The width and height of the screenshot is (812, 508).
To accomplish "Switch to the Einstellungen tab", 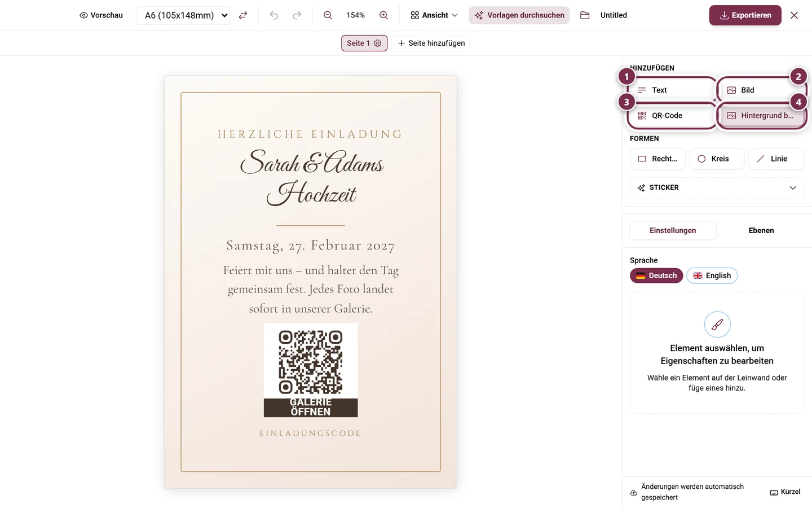I will [x=673, y=230].
